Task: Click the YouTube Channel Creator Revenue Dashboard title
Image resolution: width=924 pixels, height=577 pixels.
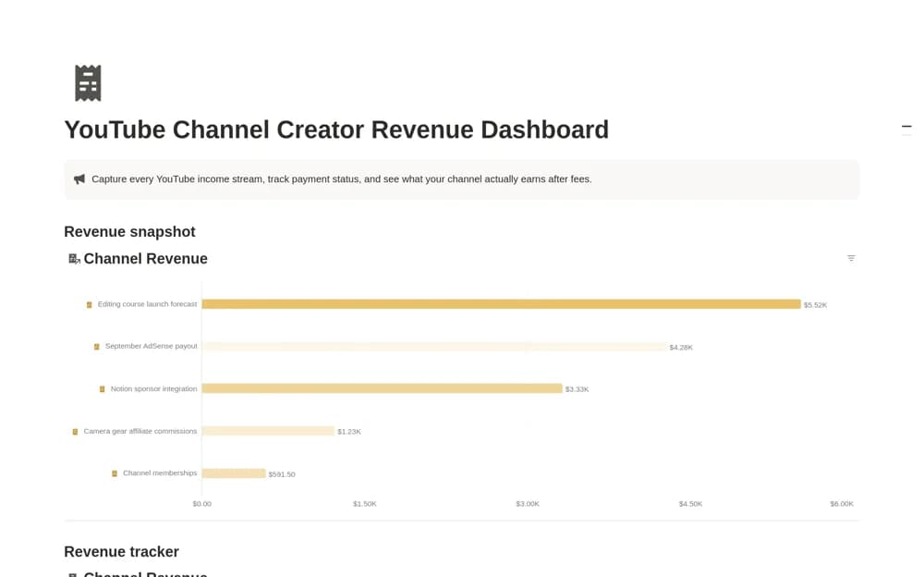Action: pos(336,129)
